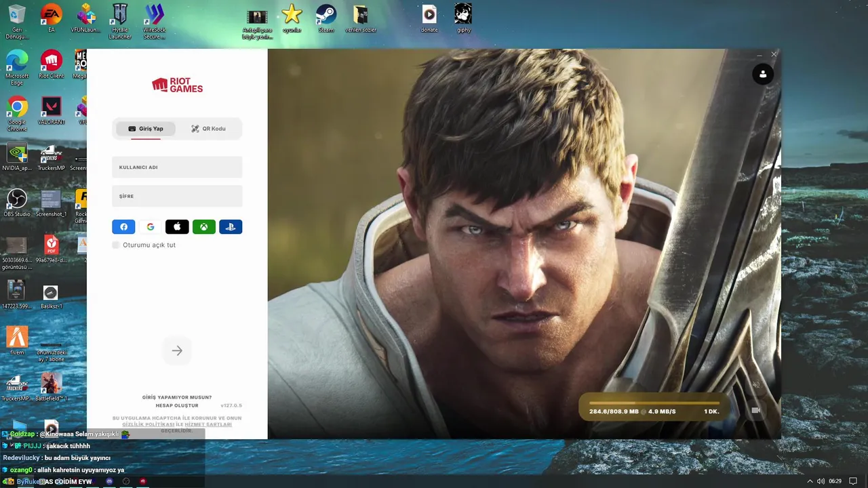Screen dimensions: 868x488
Task: Select the verilen sözler folder icon
Action: coord(361,18)
